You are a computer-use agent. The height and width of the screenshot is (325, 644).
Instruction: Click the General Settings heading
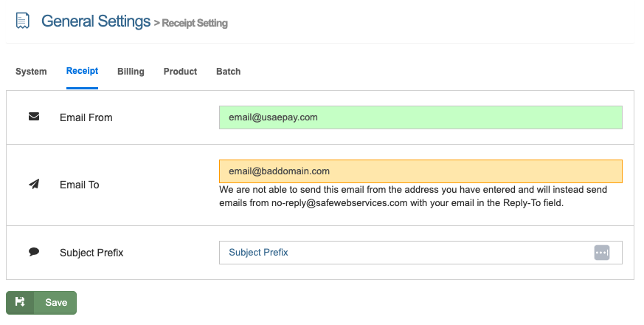[x=96, y=21]
